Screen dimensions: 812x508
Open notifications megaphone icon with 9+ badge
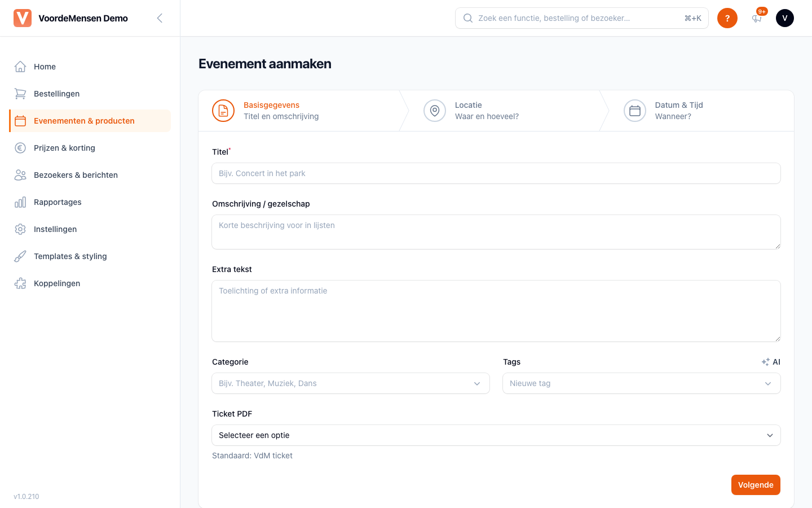coord(757,17)
